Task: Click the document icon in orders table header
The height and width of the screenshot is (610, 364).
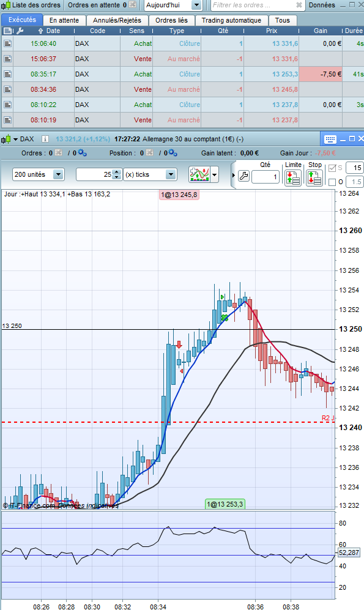Action: [x=7, y=31]
